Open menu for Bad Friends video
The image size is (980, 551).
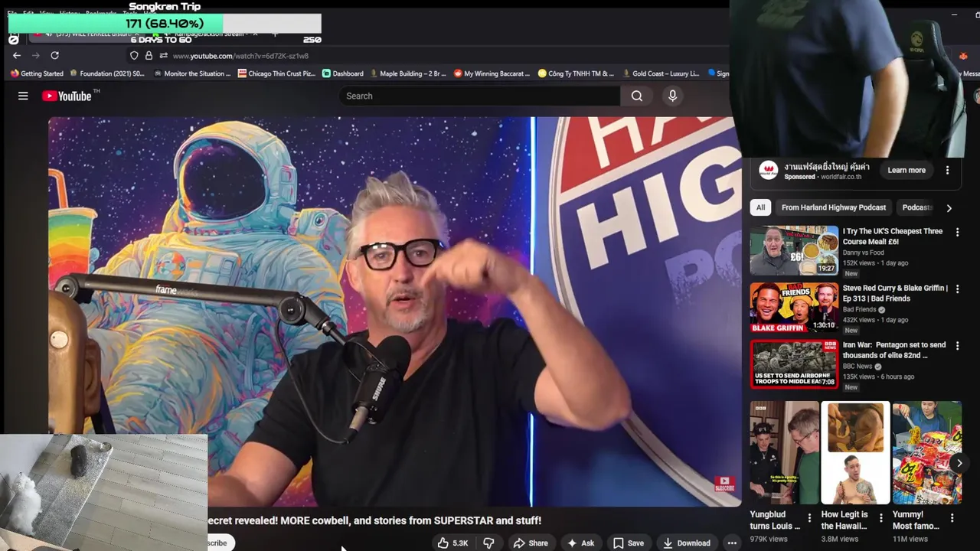pos(957,289)
